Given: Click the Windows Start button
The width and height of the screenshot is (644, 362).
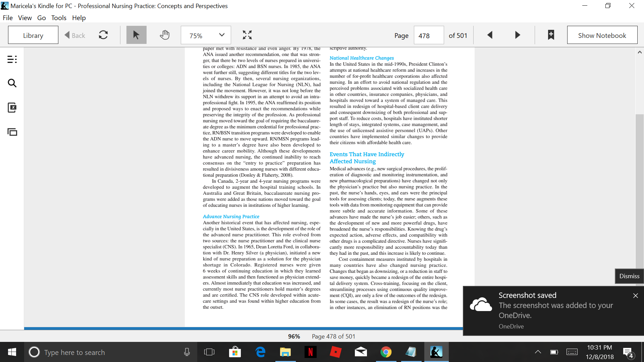Looking at the screenshot, I should coord(12,352).
